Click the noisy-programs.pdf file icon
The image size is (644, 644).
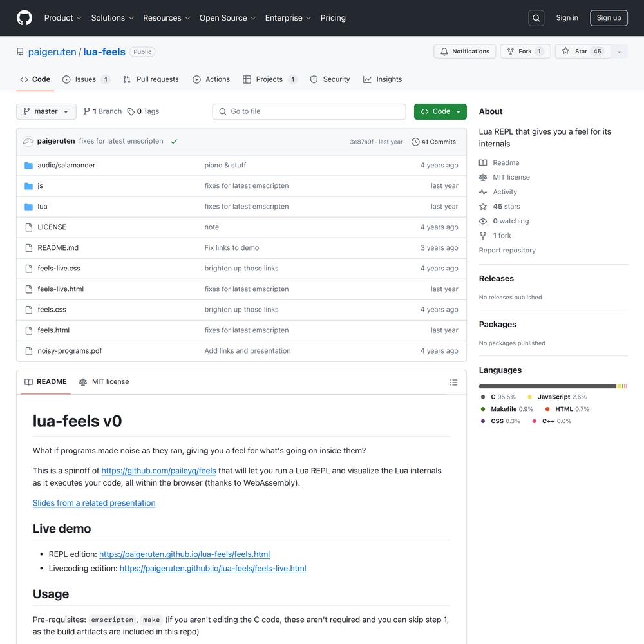(x=29, y=351)
